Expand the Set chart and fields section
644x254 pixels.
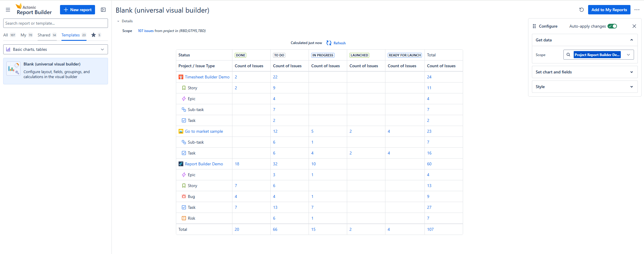pos(585,72)
